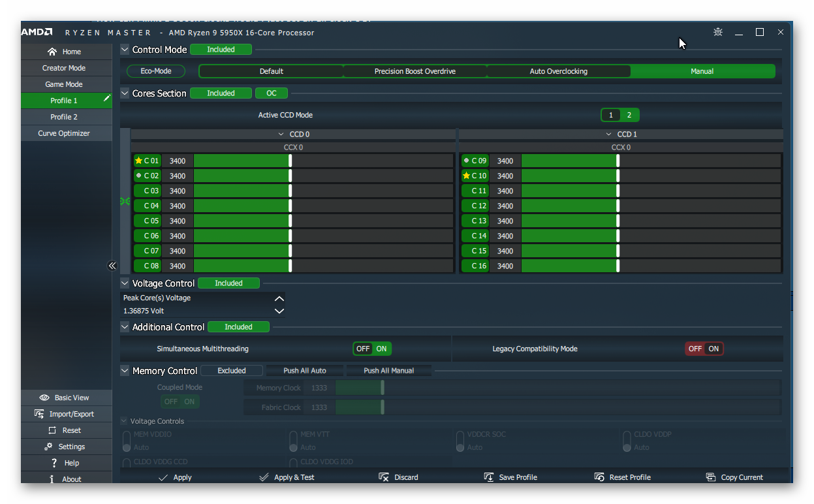Screen dimensions: 814x504
Task: Click the Help question mark icon
Action: point(54,463)
